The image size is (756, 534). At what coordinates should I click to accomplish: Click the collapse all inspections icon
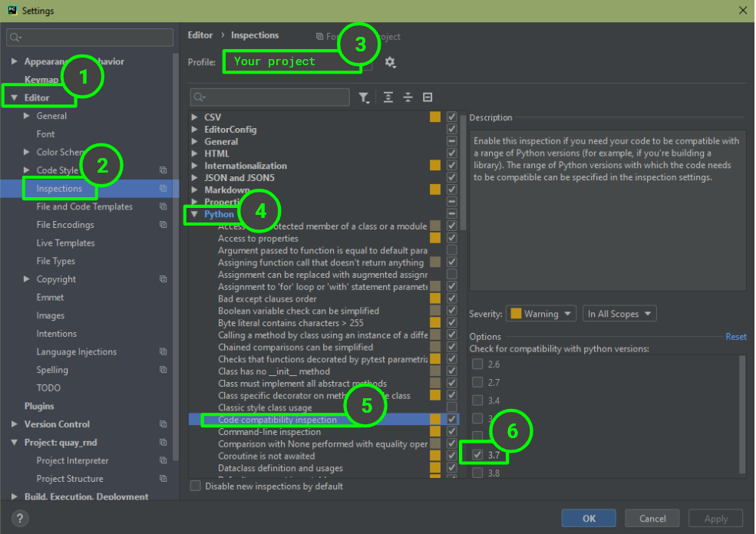(x=407, y=97)
